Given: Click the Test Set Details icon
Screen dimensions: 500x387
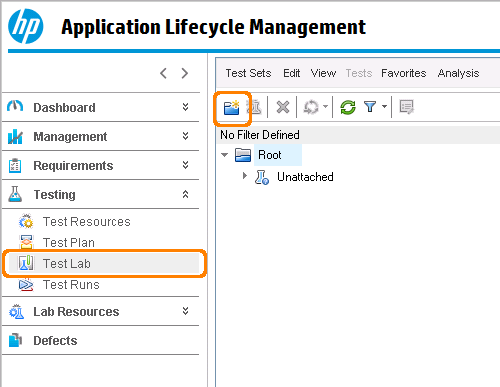Looking at the screenshot, I should [406, 107].
